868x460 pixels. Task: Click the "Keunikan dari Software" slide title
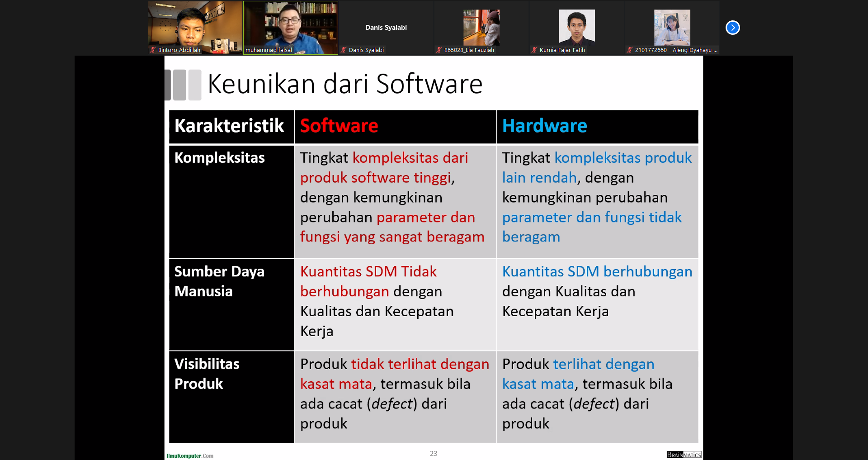345,84
